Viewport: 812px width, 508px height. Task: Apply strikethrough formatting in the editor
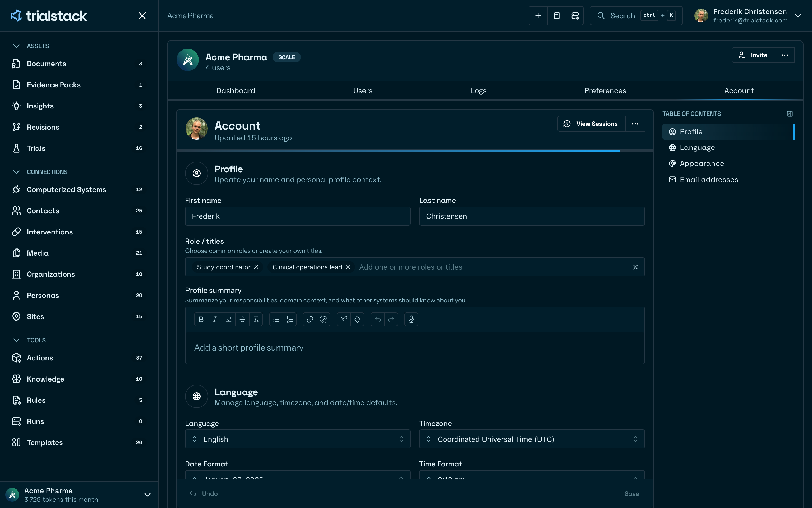(x=242, y=319)
